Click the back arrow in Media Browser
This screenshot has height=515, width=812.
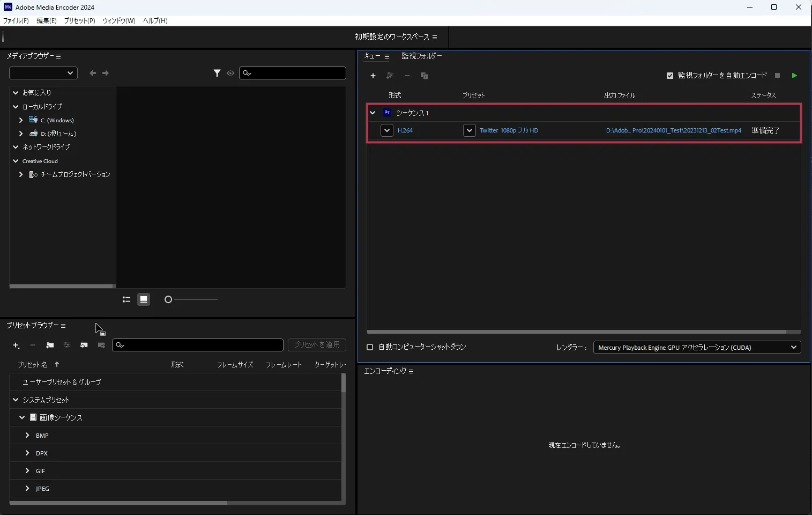[x=93, y=73]
